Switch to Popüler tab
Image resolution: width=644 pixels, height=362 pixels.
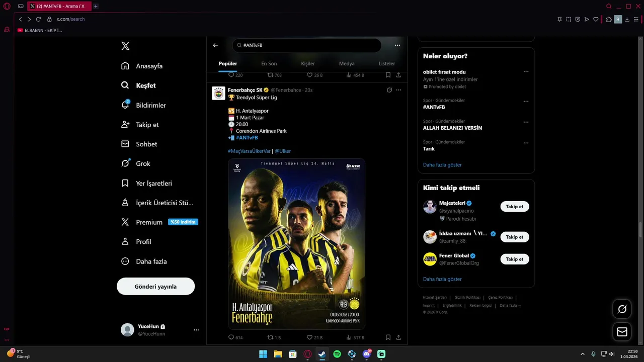pos(228,64)
